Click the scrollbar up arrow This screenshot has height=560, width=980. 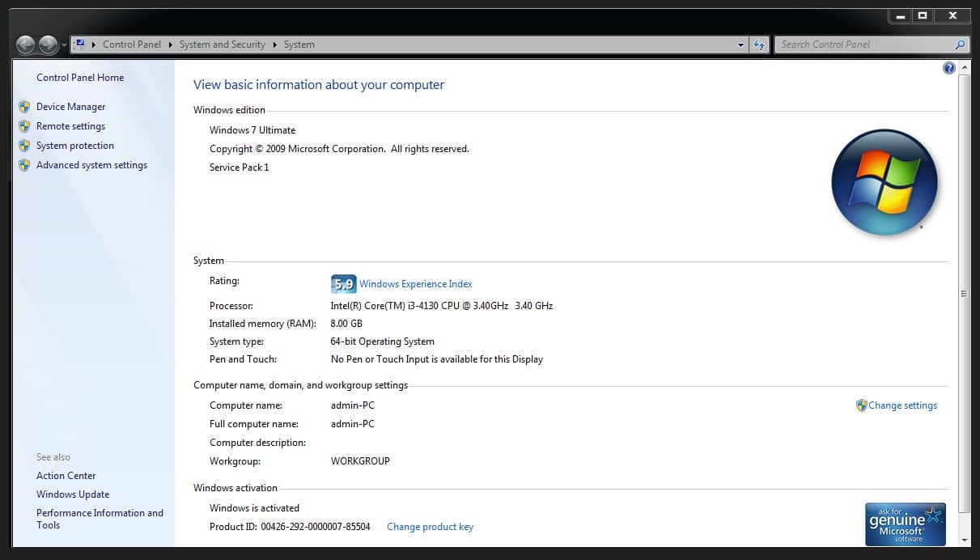tap(964, 69)
